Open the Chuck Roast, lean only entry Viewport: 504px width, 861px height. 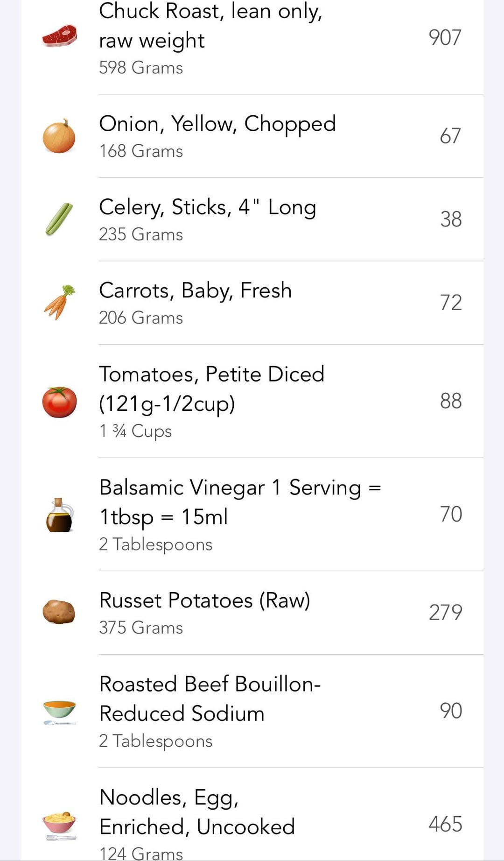pos(252,37)
